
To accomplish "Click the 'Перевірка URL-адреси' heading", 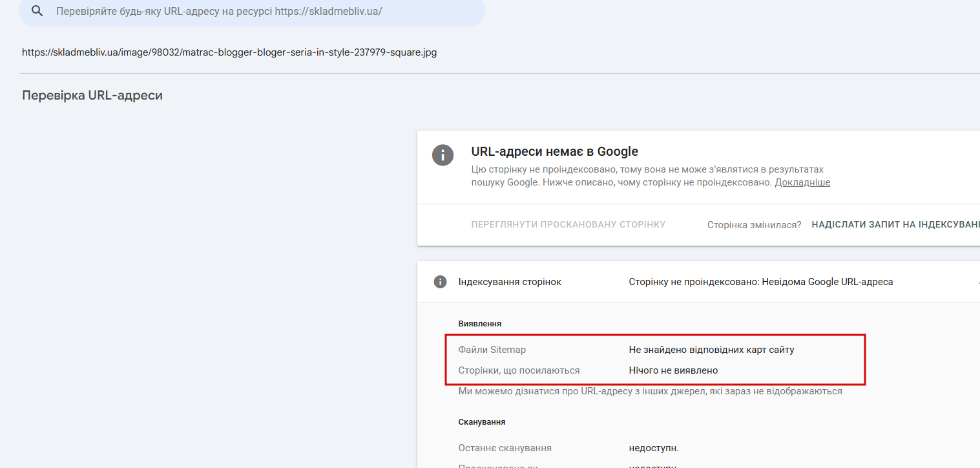I will tap(92, 96).
